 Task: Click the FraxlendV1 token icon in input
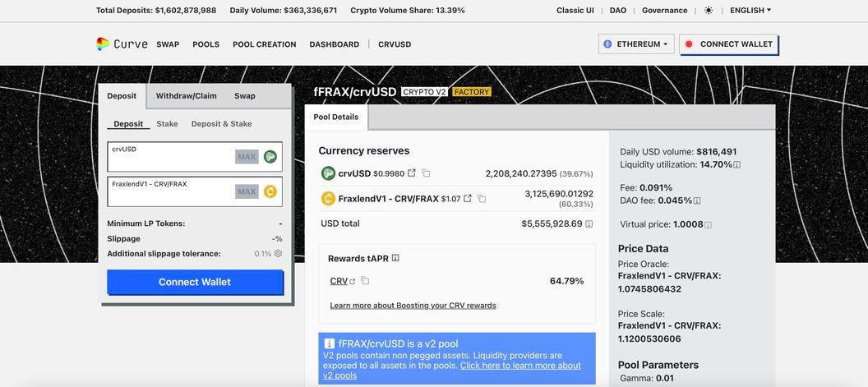[x=270, y=191]
